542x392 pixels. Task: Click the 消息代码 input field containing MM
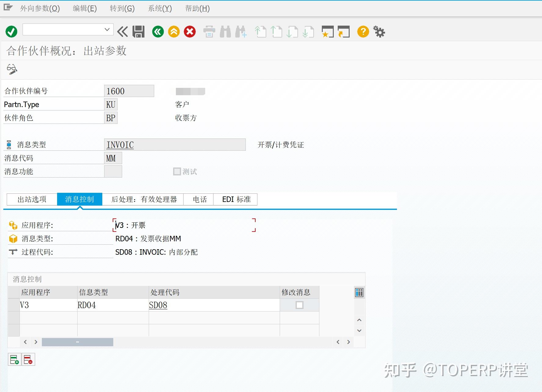112,158
